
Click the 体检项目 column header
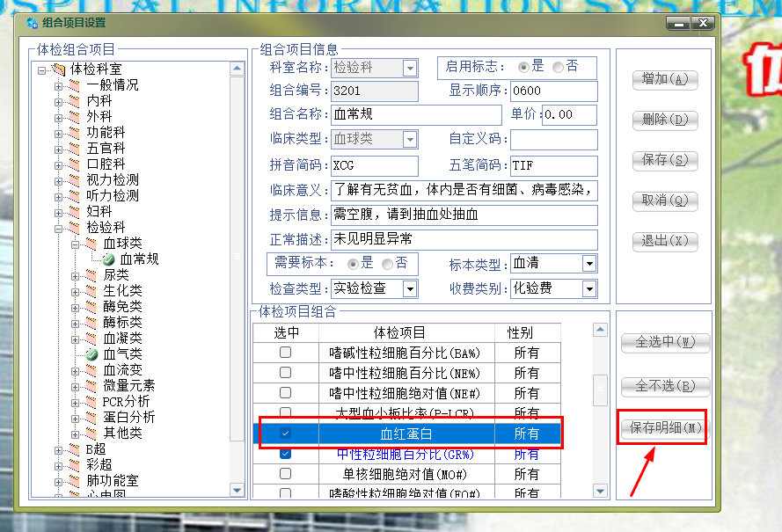tap(406, 333)
